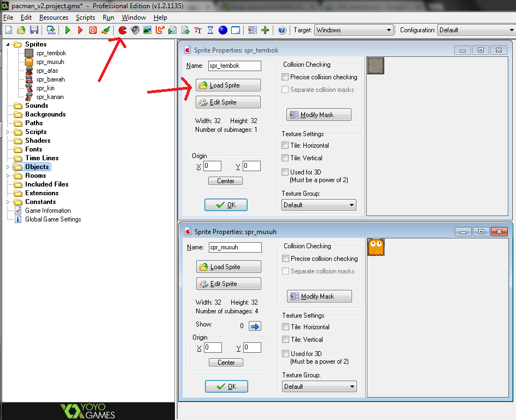
Task: Open the Help documentation
Action: [x=281, y=30]
